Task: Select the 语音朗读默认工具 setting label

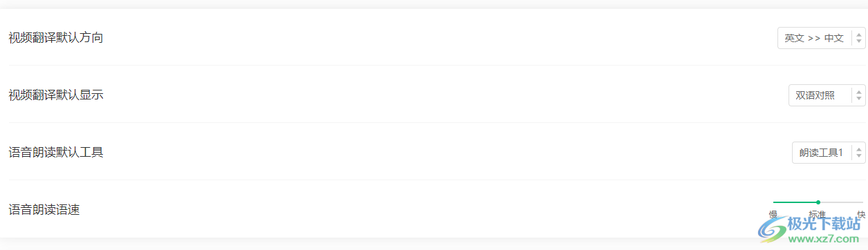Action: pos(56,152)
